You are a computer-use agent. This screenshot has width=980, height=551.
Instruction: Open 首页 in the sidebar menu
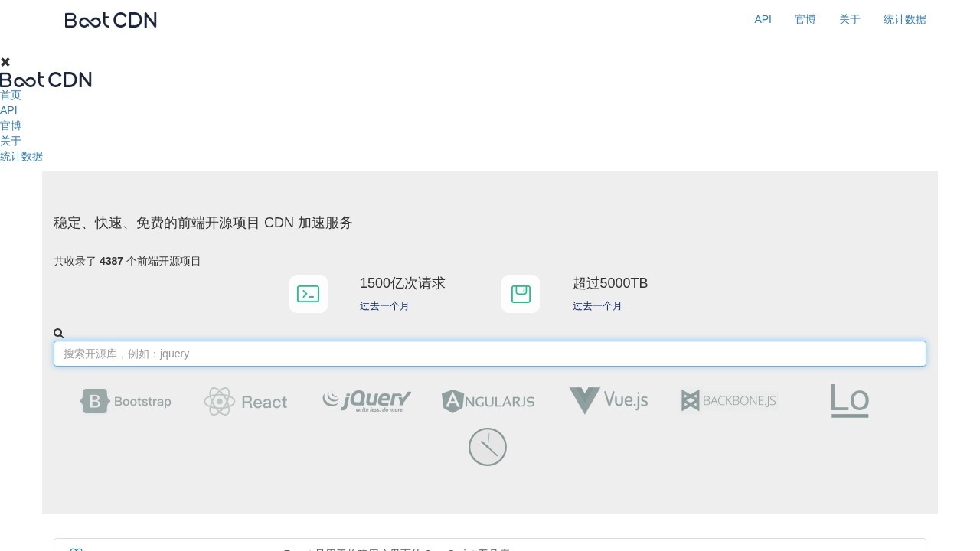pyautogui.click(x=11, y=95)
